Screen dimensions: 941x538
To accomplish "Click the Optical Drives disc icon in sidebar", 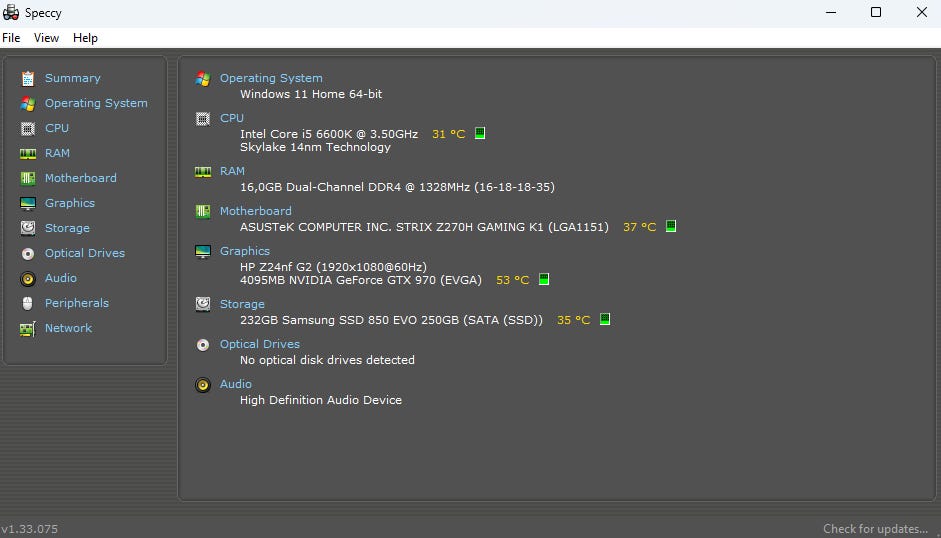I will click(28, 253).
